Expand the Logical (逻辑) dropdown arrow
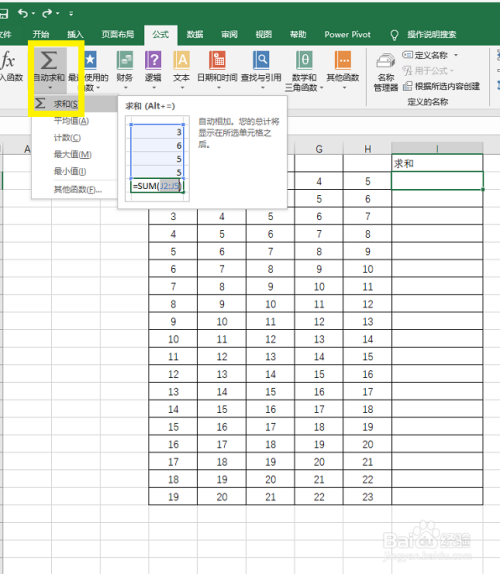The height and width of the screenshot is (574, 500). [x=154, y=88]
